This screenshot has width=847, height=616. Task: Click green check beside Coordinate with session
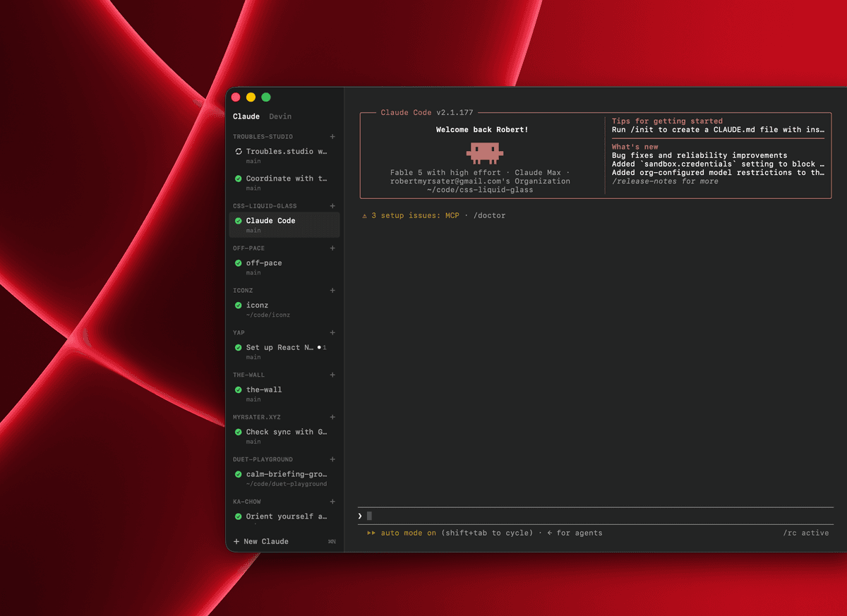(239, 179)
